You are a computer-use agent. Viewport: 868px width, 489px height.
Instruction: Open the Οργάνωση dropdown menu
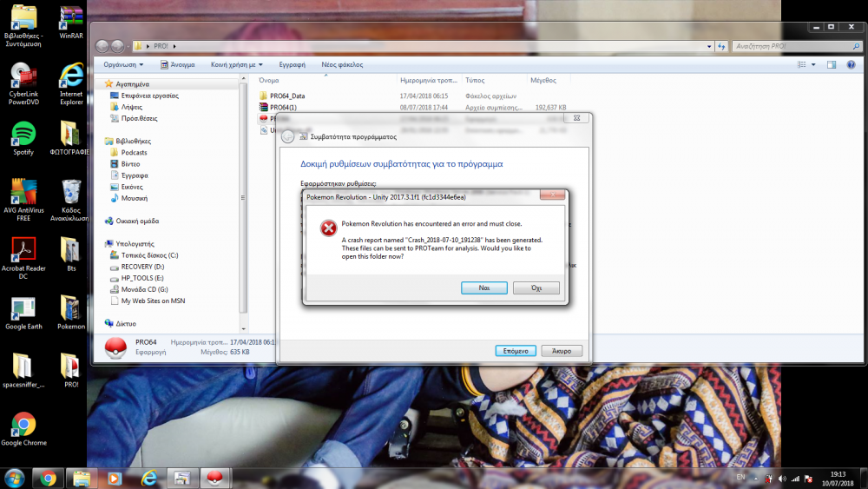(123, 65)
